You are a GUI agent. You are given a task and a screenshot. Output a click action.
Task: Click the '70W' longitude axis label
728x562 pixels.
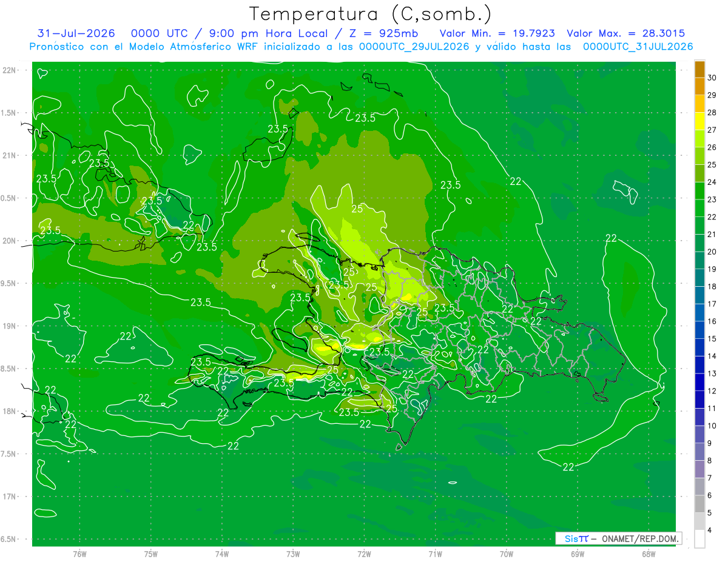click(x=507, y=554)
